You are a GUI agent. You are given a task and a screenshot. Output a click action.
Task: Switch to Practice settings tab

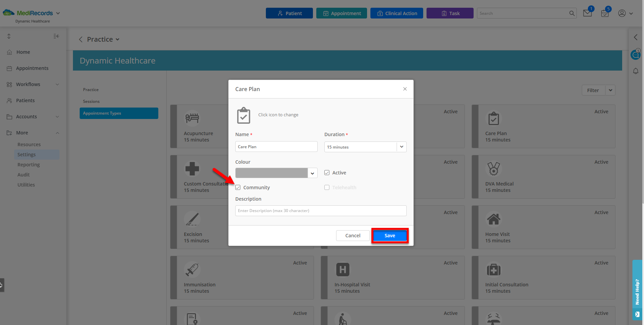coord(91,90)
